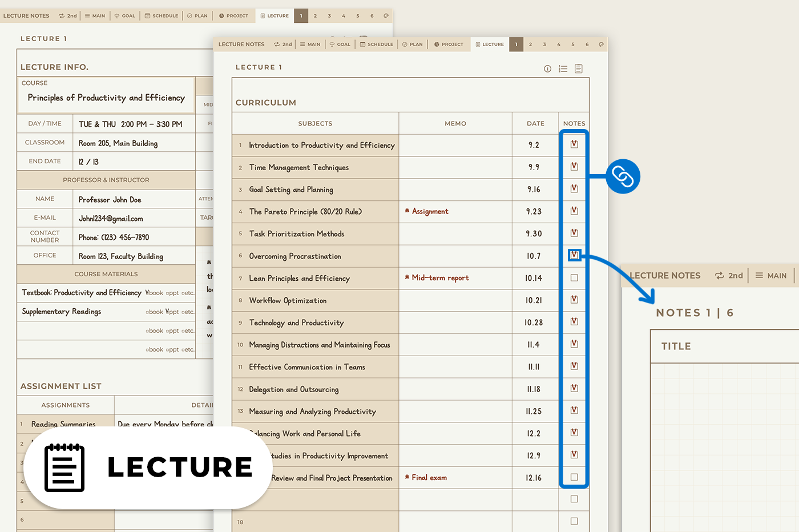This screenshot has height=532, width=799.
Task: Toggle the highlighted notes checkbox for Overcoming Procrastination
Action: point(574,255)
